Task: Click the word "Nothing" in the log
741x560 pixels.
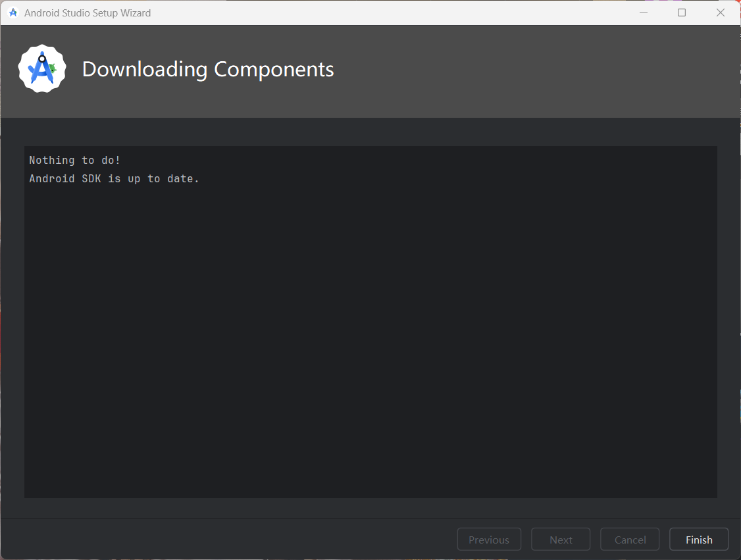Action: coord(52,161)
